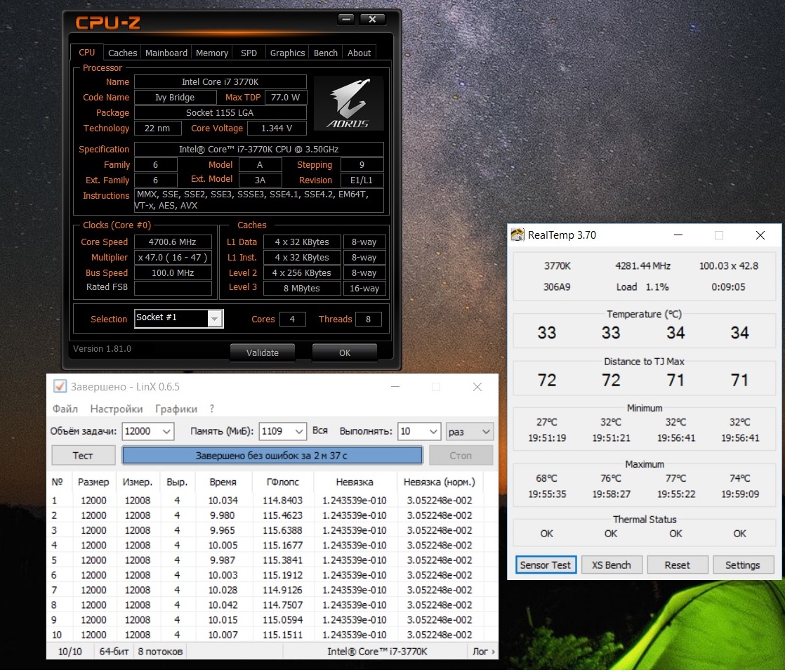
Task: Click the completed progress bar in LinX
Action: tap(272, 455)
